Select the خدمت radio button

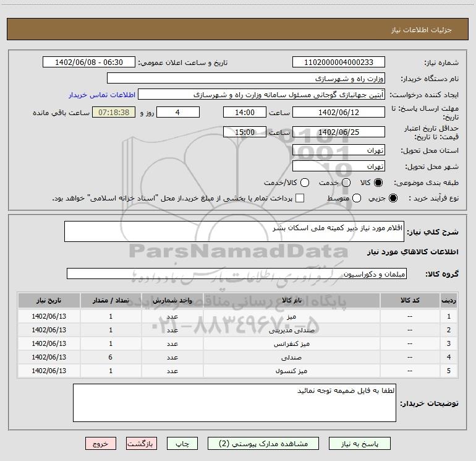pyautogui.click(x=346, y=183)
